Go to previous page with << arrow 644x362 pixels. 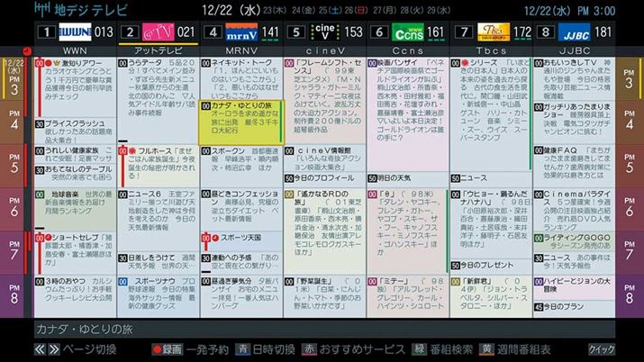click(40, 349)
